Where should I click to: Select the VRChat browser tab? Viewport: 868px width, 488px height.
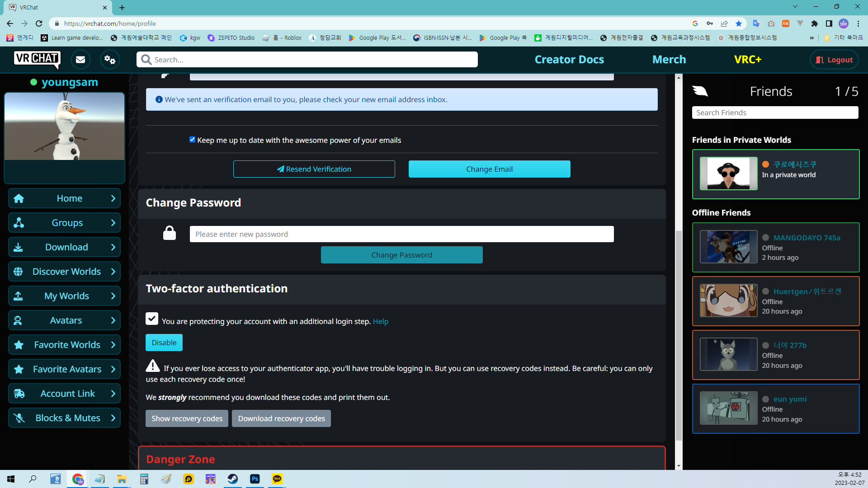point(58,7)
